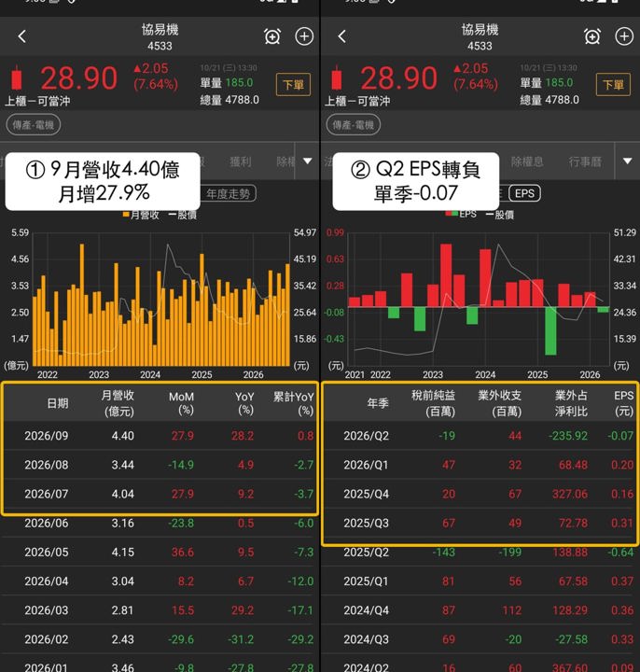Screen dimensions: 640x672
Task: Tap the 下單 order button on right panel
Action: pos(614,84)
